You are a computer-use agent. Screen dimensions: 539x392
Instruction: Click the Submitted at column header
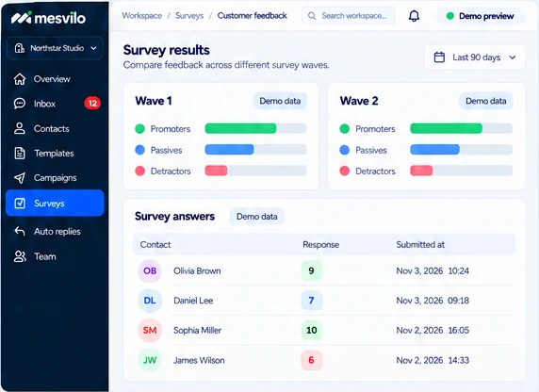point(420,244)
